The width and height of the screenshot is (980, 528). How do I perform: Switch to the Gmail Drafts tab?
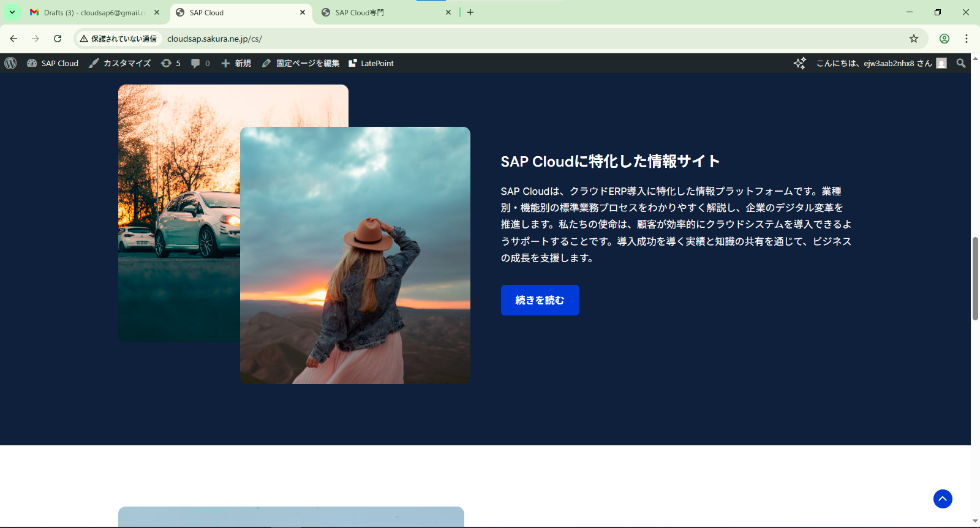(x=95, y=12)
